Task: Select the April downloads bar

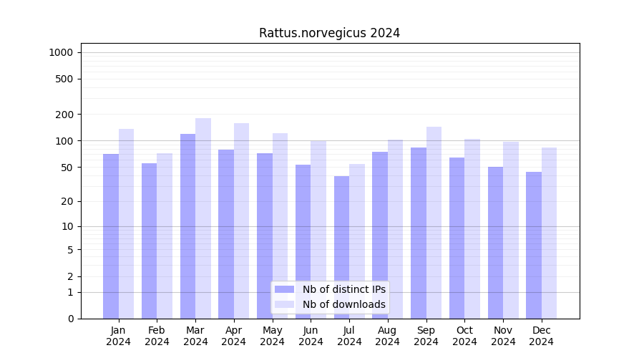Action: [242, 221]
